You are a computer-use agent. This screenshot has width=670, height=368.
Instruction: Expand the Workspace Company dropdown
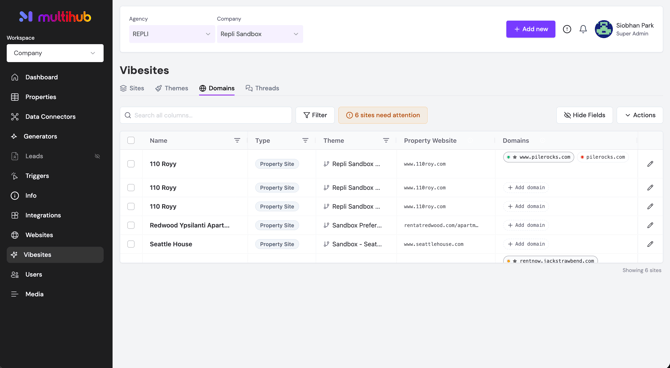[x=55, y=53]
